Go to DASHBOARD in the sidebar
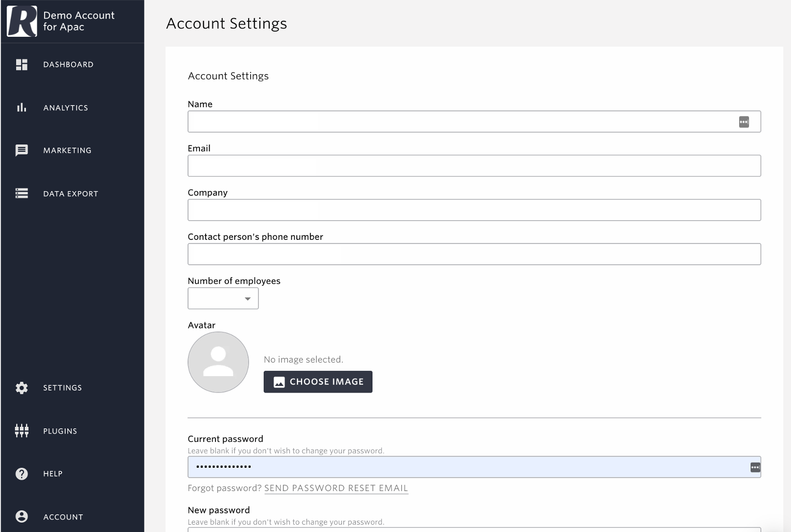The image size is (791, 532). (68, 64)
